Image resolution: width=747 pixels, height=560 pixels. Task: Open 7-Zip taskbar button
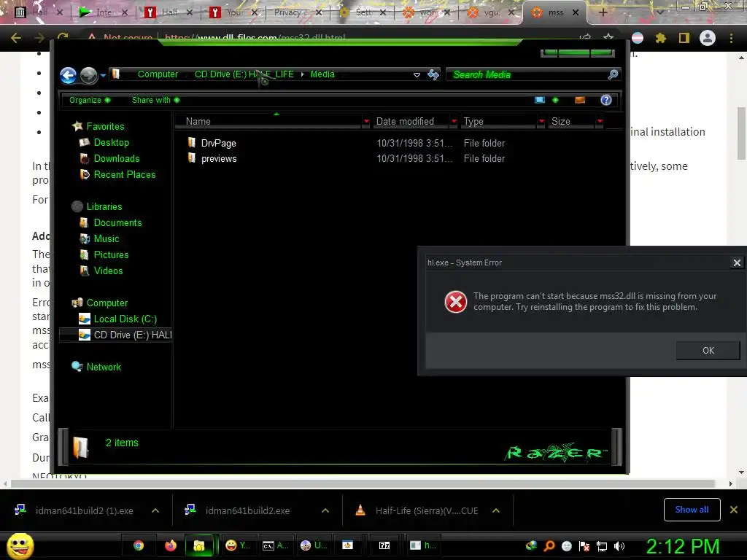tap(384, 545)
